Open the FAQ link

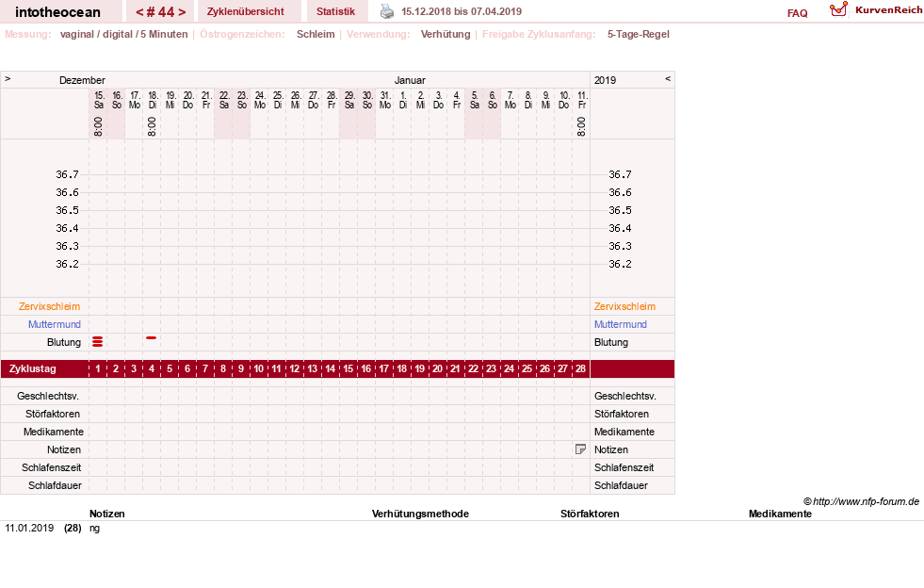pyautogui.click(x=797, y=13)
